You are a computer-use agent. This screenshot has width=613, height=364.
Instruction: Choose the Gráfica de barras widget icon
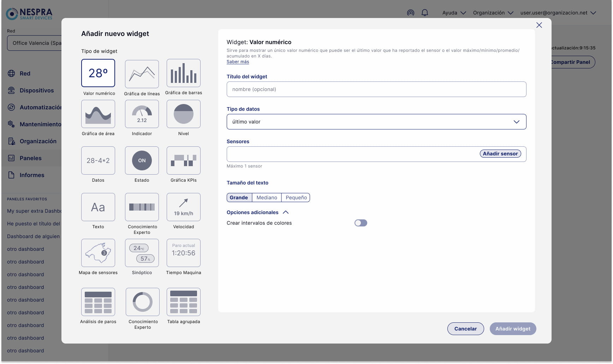[183, 73]
